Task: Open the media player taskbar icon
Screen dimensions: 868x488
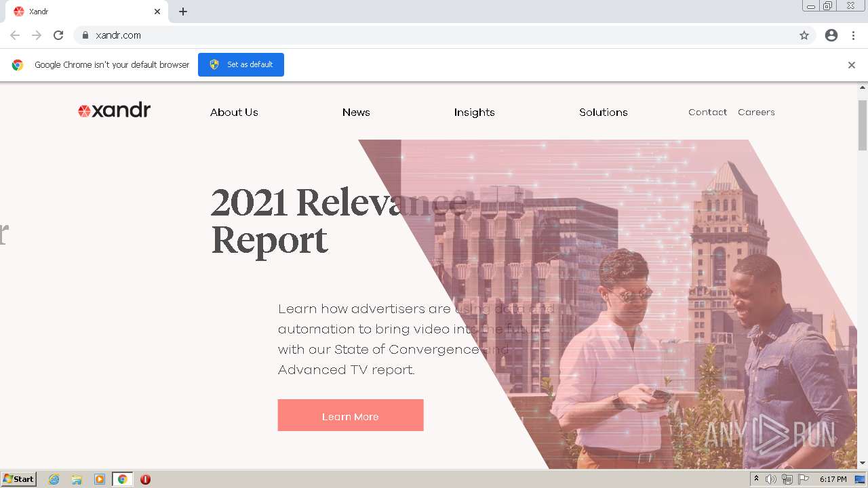Action: (x=100, y=479)
